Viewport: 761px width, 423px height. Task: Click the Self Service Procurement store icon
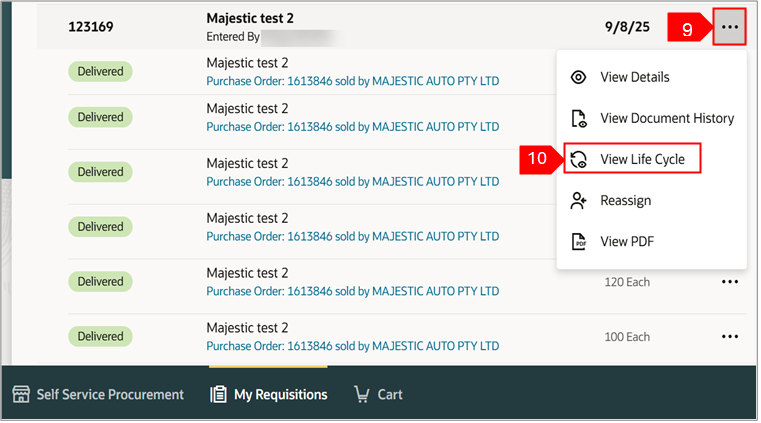[x=19, y=395]
